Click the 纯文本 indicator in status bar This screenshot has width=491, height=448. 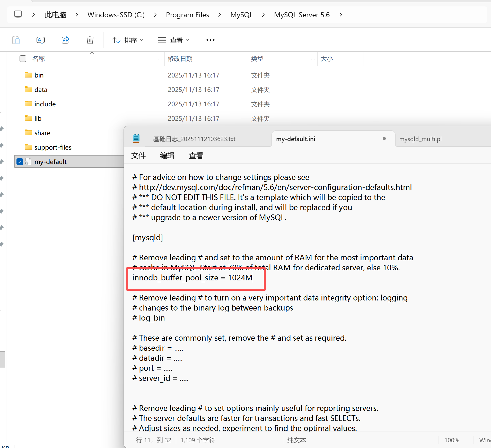(x=297, y=440)
